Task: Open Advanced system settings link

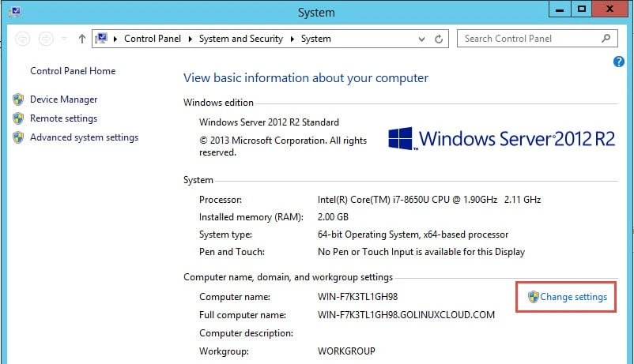Action: [x=84, y=137]
